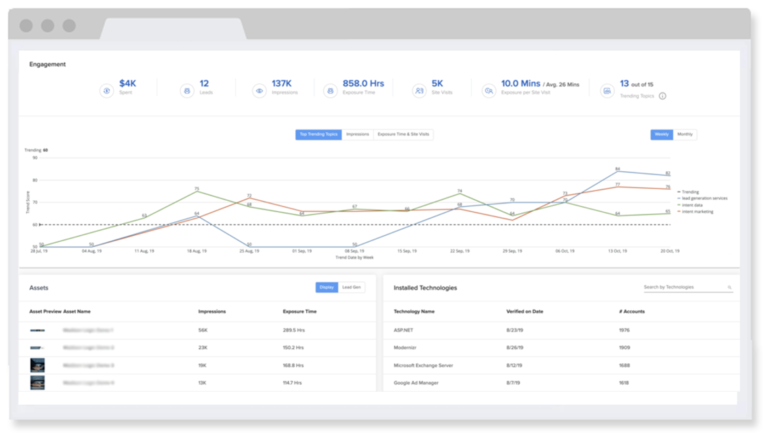Click the Site Visits people icon

point(418,91)
